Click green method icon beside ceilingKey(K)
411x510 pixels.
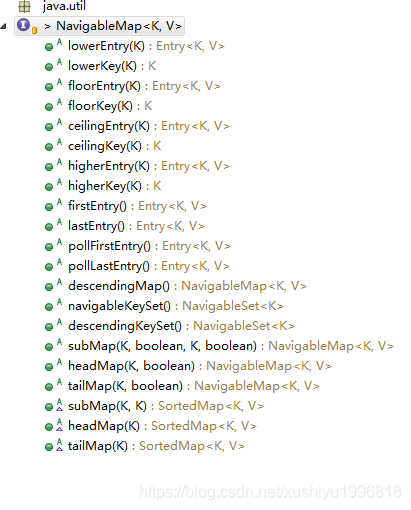pyautogui.click(x=49, y=147)
